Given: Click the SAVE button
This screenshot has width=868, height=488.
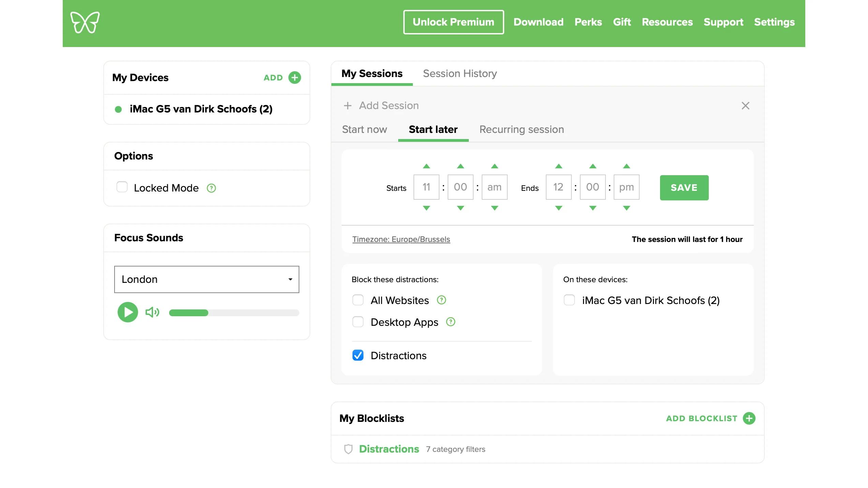Looking at the screenshot, I should 684,188.
